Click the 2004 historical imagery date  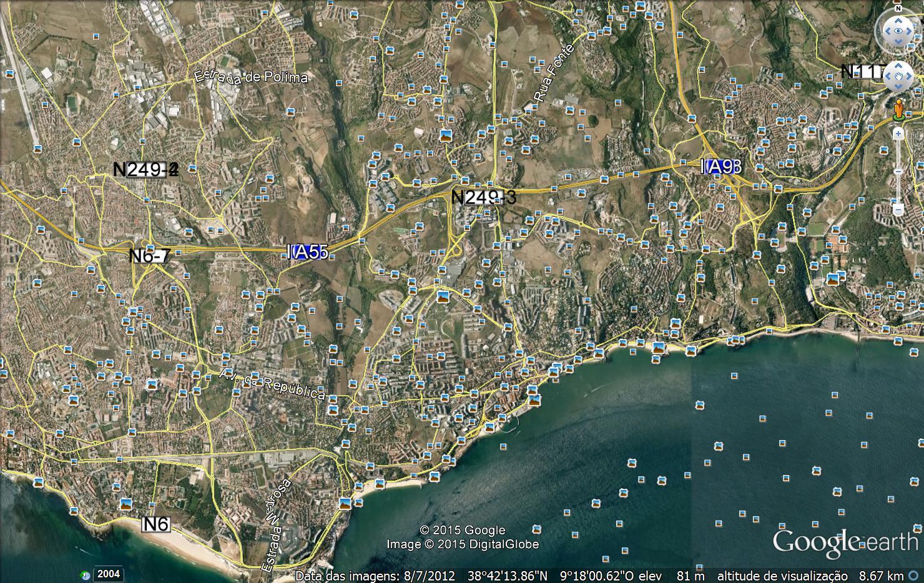109,574
